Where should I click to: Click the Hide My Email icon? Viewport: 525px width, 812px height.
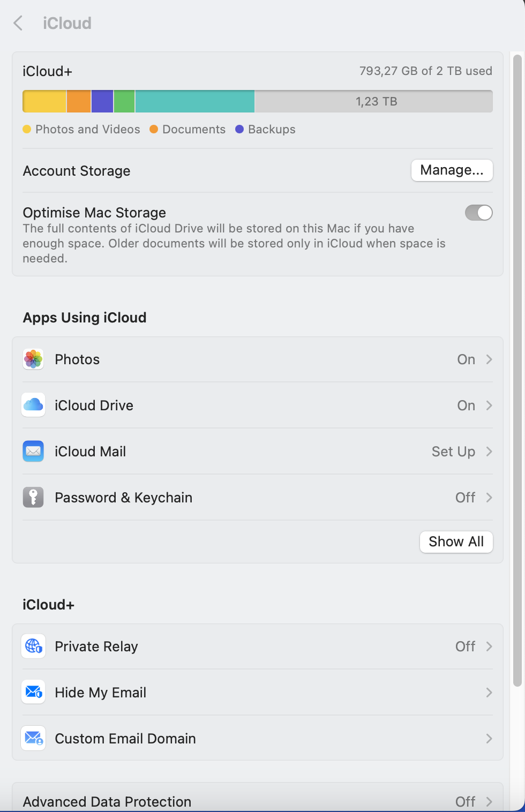tap(33, 693)
